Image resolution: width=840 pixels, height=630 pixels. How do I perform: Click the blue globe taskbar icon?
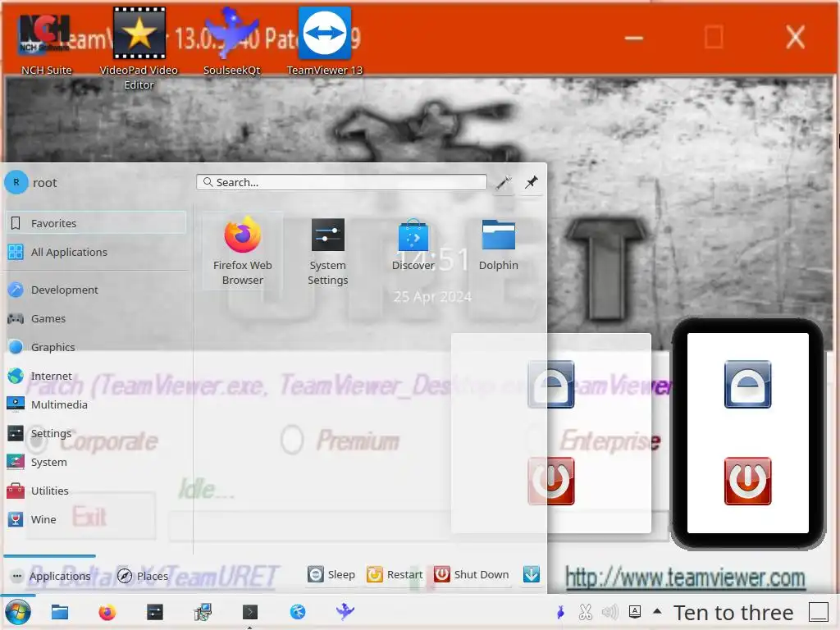click(x=297, y=612)
